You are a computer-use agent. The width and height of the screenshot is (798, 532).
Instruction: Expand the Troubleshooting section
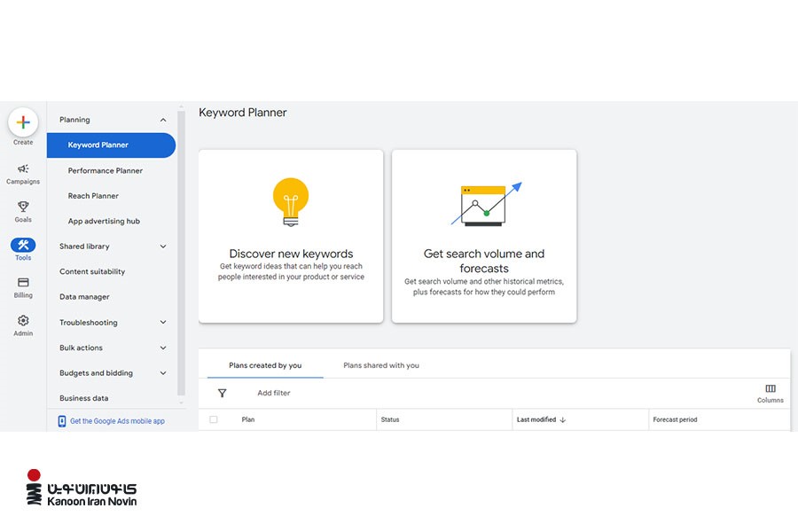tap(163, 323)
